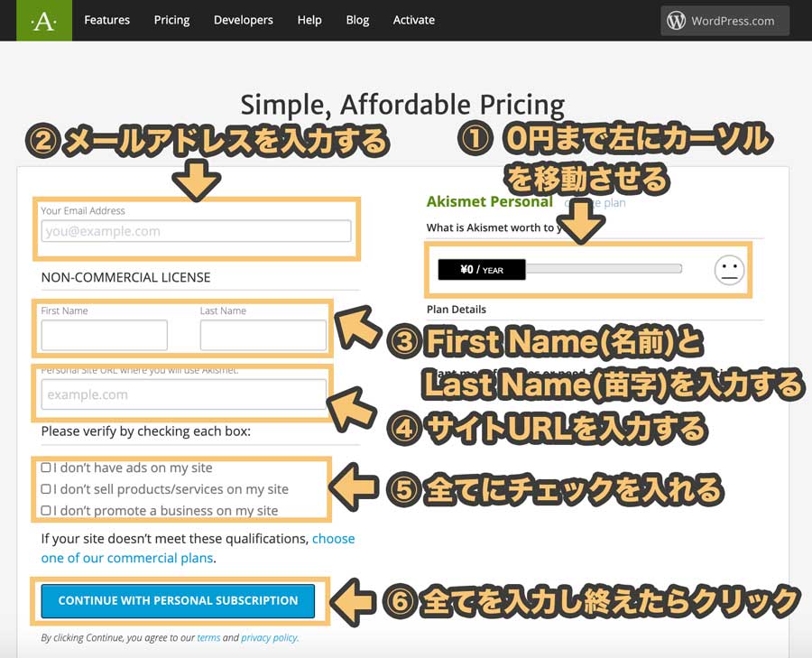Image resolution: width=812 pixels, height=658 pixels.
Task: Click the WordPress.com logo button
Action: click(724, 21)
